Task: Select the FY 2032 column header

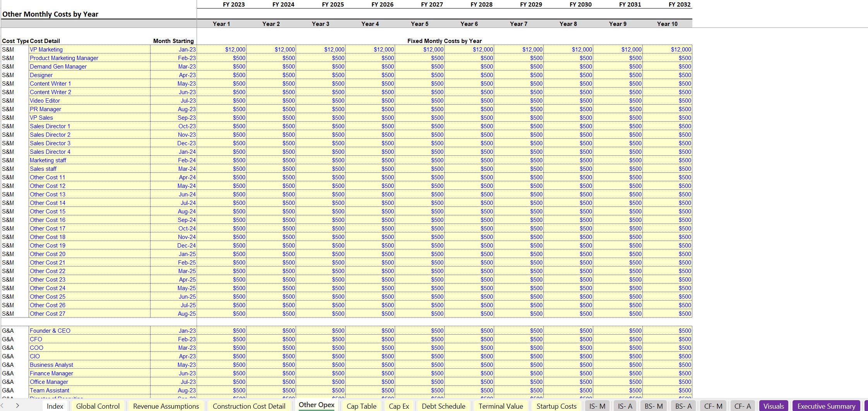Action: 680,5
